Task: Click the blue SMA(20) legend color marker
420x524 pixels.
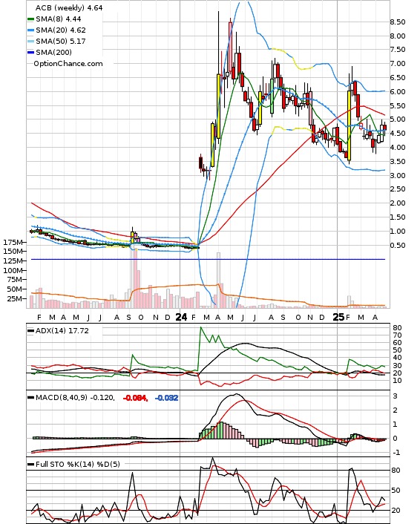Action: [30, 30]
